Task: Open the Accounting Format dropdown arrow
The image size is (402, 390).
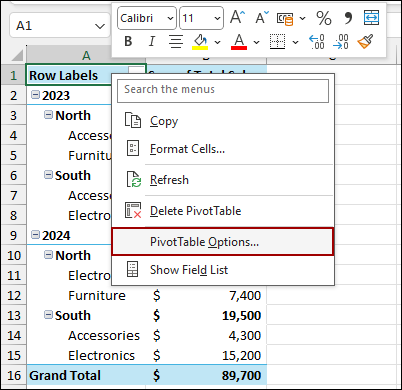Action: (x=302, y=18)
